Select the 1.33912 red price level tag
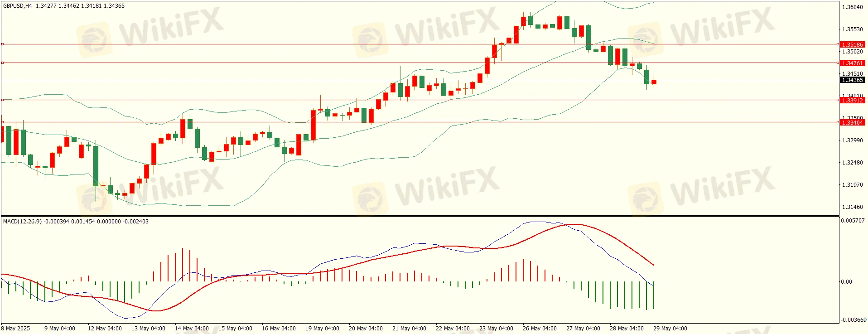868x334 pixels. click(x=852, y=100)
